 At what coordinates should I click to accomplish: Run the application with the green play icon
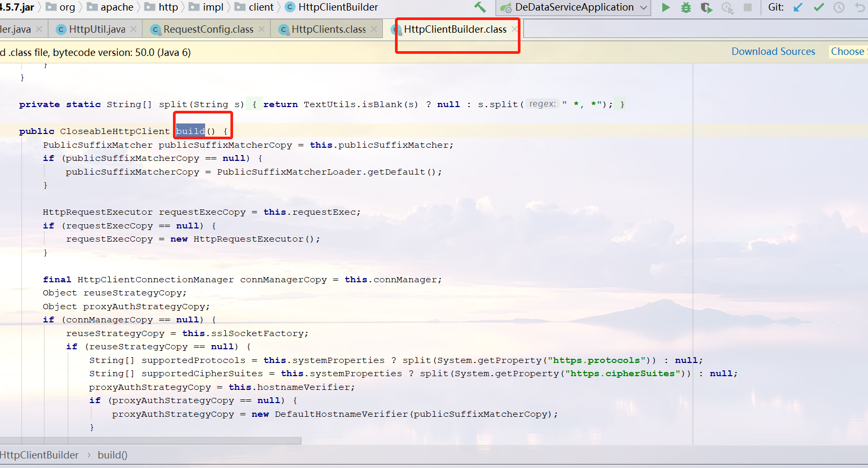(x=666, y=7)
